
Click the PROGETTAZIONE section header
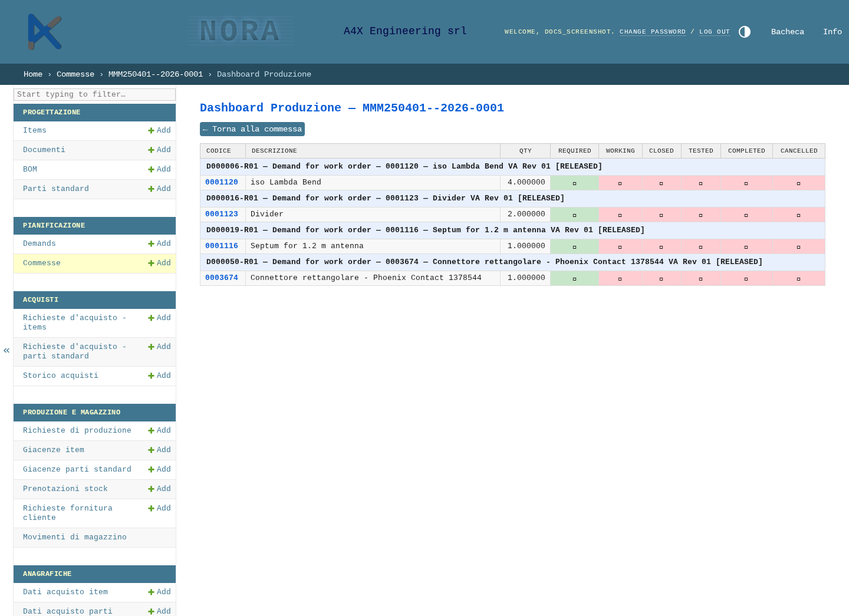(x=94, y=113)
